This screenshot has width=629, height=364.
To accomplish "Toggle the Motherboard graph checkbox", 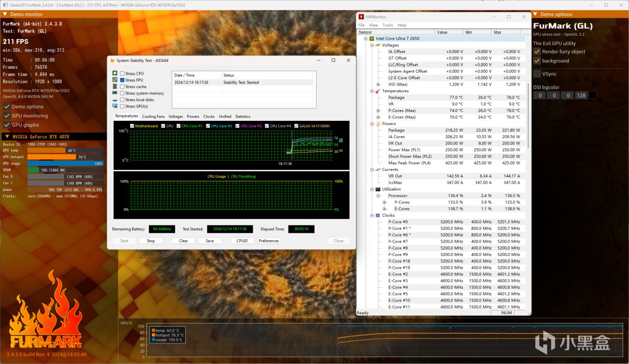I will pyautogui.click(x=132, y=126).
